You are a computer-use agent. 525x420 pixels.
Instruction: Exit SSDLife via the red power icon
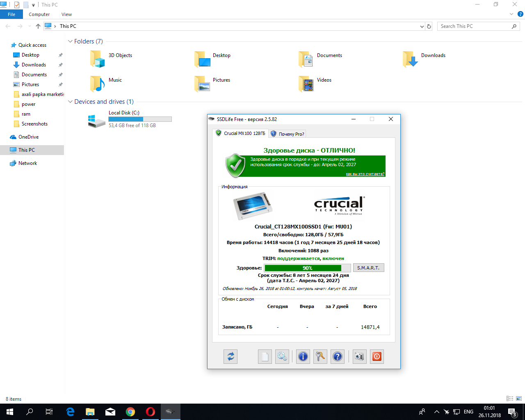(377, 356)
